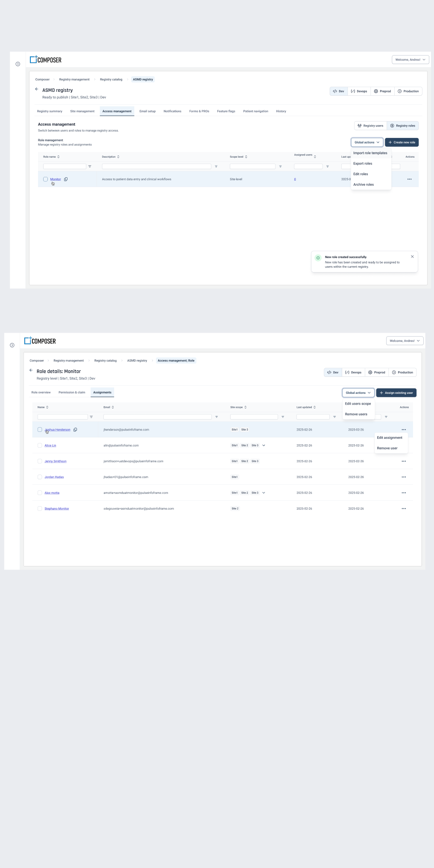Click Registry catalog breadcrumb in ASMD registry screen
The width and height of the screenshot is (434, 868).
(111, 79)
